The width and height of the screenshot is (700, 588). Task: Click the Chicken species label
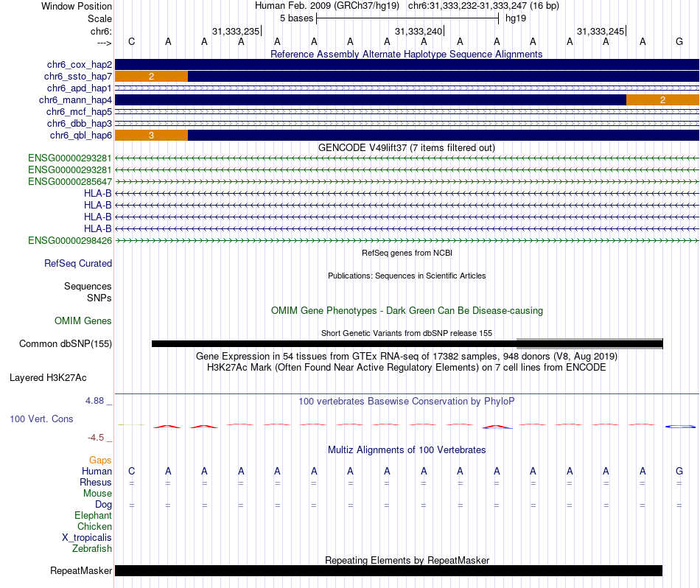pyautogui.click(x=94, y=526)
